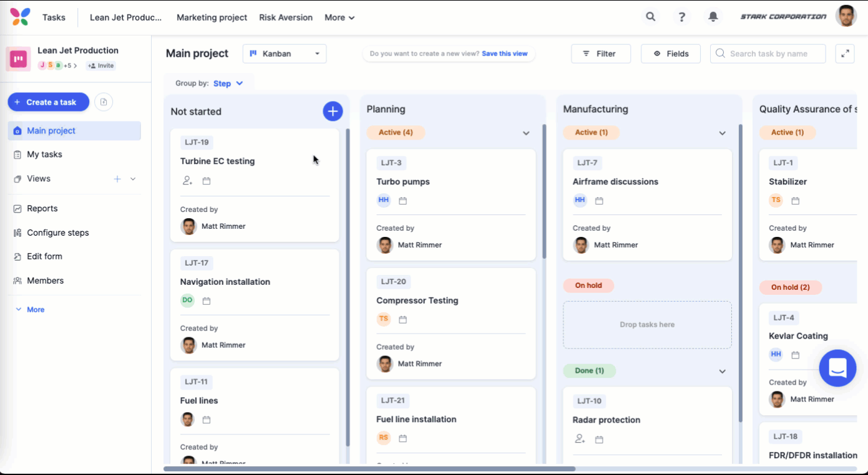
Task: Open the LJT-7 Airframe discussions card
Action: 647,204
